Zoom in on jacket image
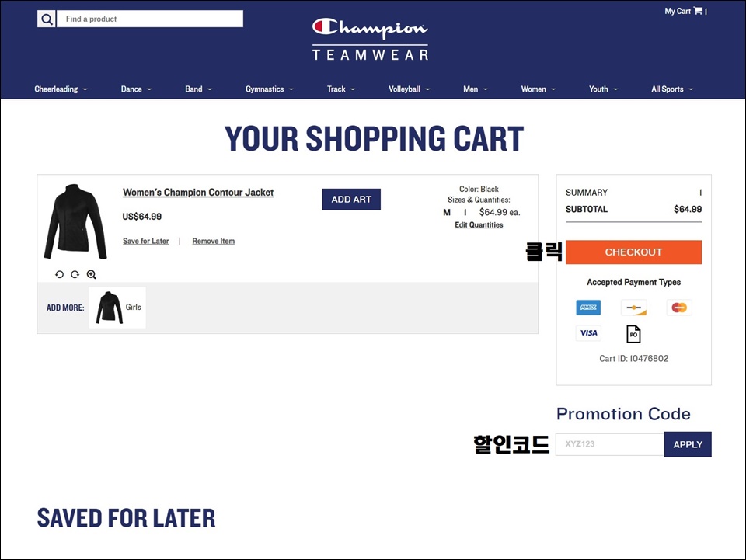 92,274
